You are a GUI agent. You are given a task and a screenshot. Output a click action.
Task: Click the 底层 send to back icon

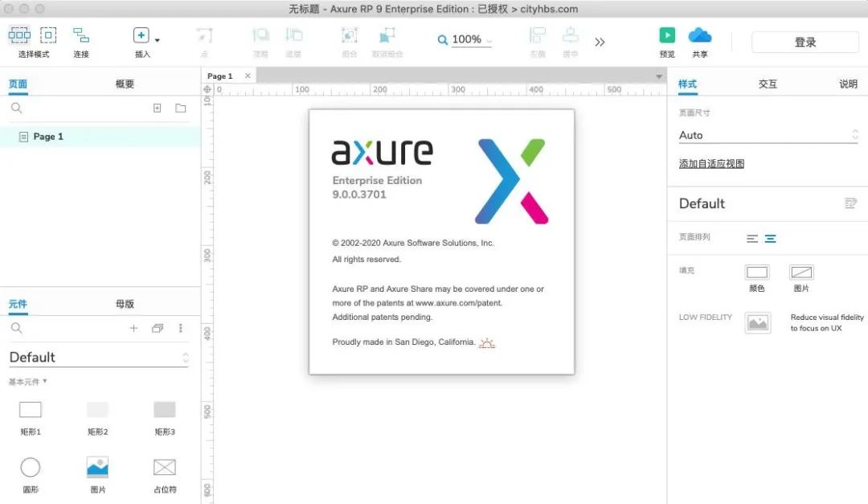pos(293,35)
